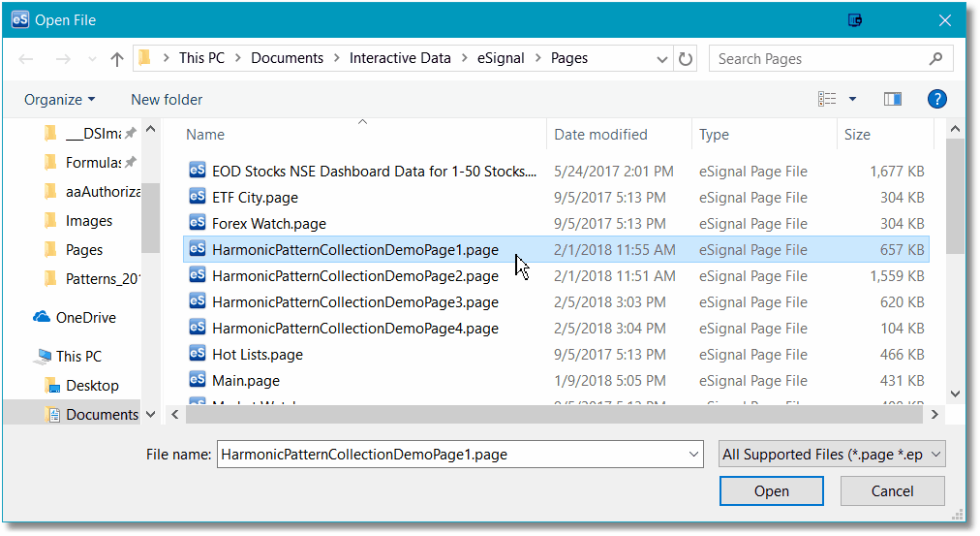
Task: Open aaAuthoriza folder in sidebar
Action: point(93,191)
